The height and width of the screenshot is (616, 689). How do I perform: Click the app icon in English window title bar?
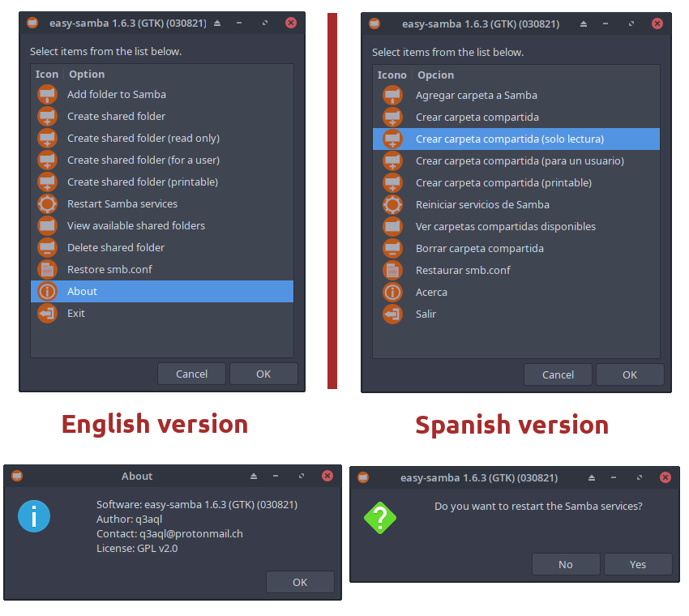pyautogui.click(x=32, y=23)
